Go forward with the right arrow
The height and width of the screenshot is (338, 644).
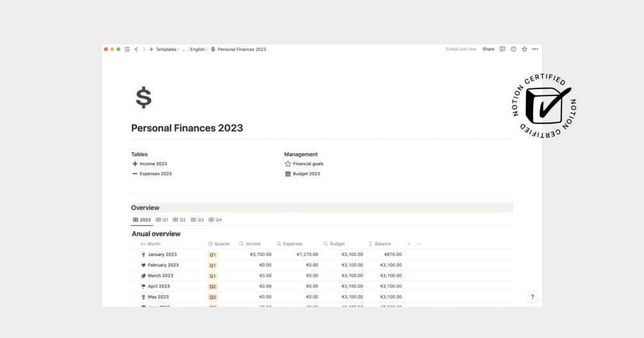[144, 49]
